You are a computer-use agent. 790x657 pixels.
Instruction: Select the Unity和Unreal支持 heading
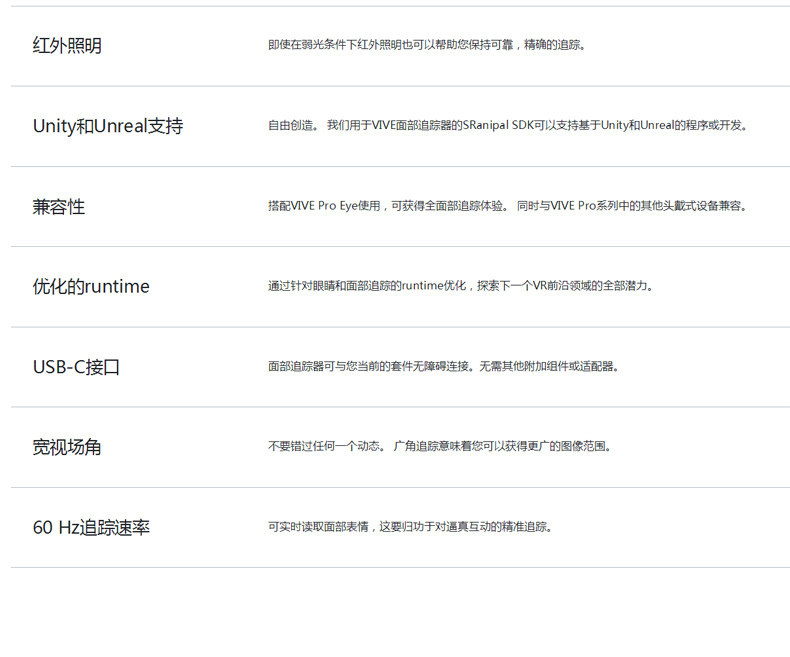pos(108,126)
